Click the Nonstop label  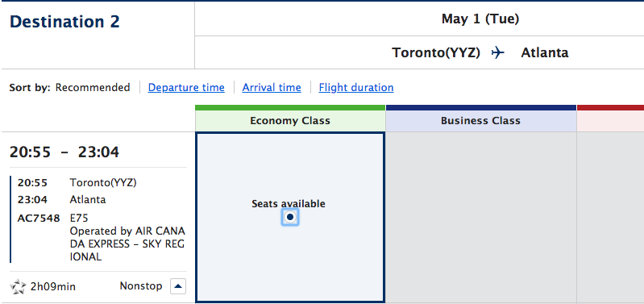coord(141,286)
